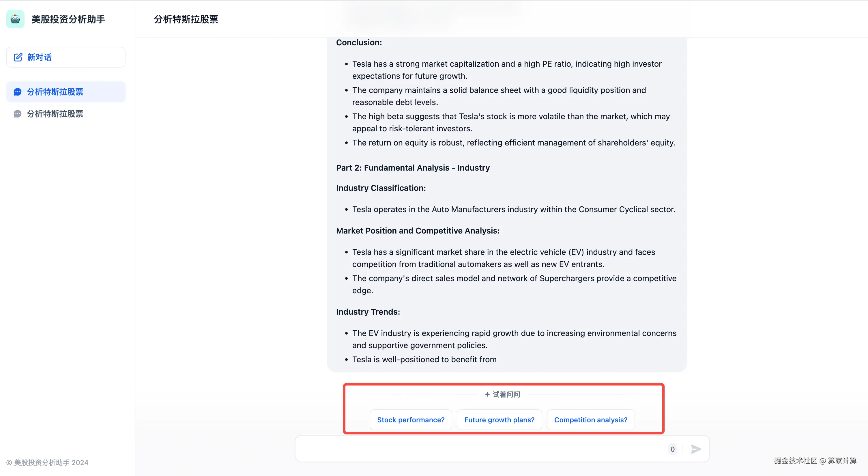This screenshot has height=476, width=868.
Task: Click the send arrow icon
Action: point(695,449)
